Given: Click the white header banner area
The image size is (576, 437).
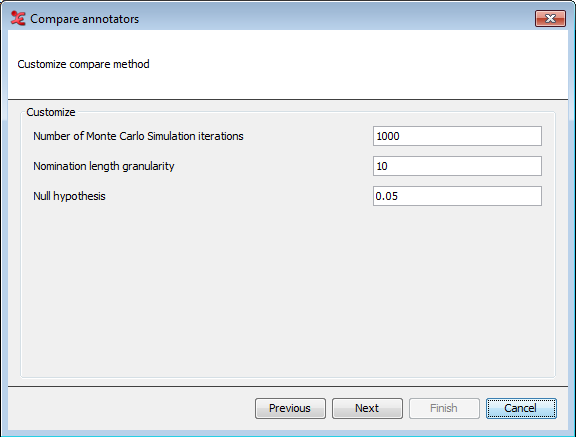Looking at the screenshot, I should pyautogui.click(x=331, y=64).
